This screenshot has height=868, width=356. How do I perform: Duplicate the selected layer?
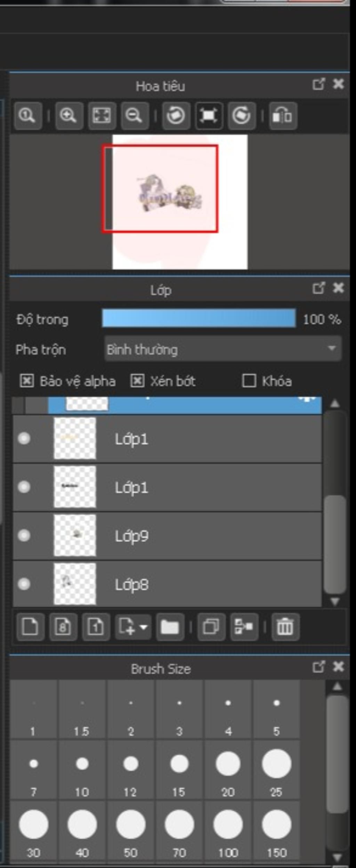[211, 627]
